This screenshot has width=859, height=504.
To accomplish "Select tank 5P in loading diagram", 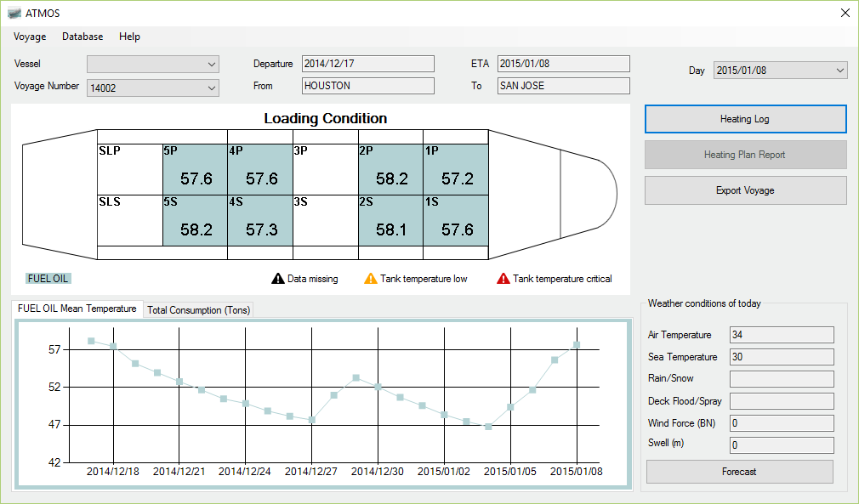I will (x=195, y=170).
